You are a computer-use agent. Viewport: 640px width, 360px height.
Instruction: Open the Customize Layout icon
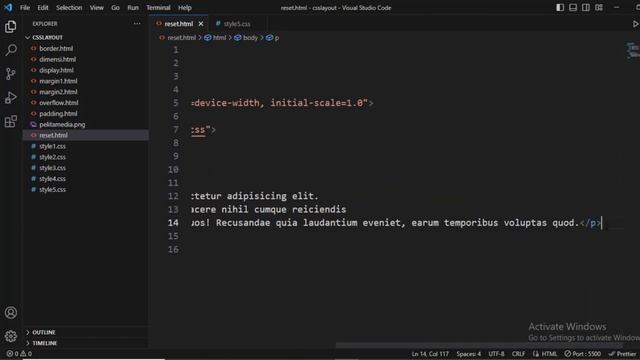point(599,7)
